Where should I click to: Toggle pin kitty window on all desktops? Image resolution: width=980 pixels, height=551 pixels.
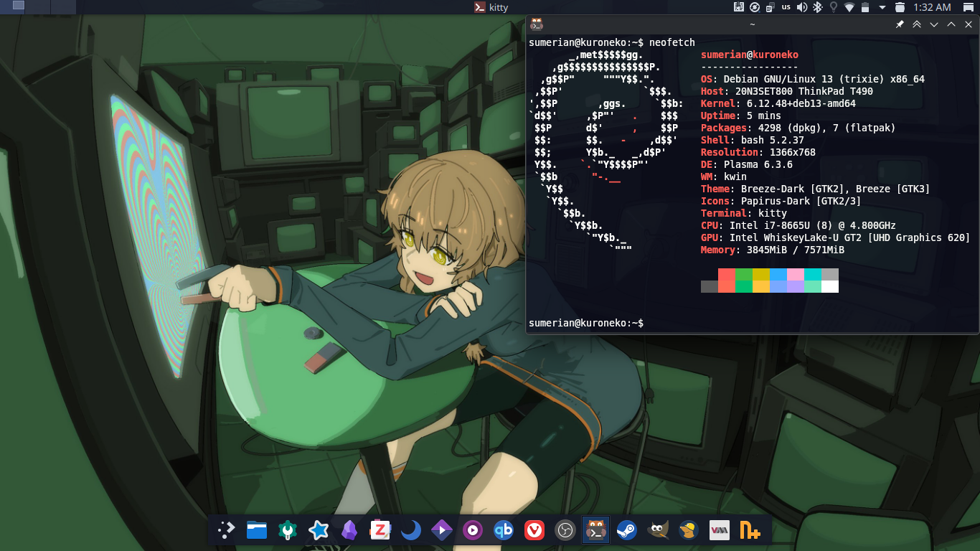(900, 24)
